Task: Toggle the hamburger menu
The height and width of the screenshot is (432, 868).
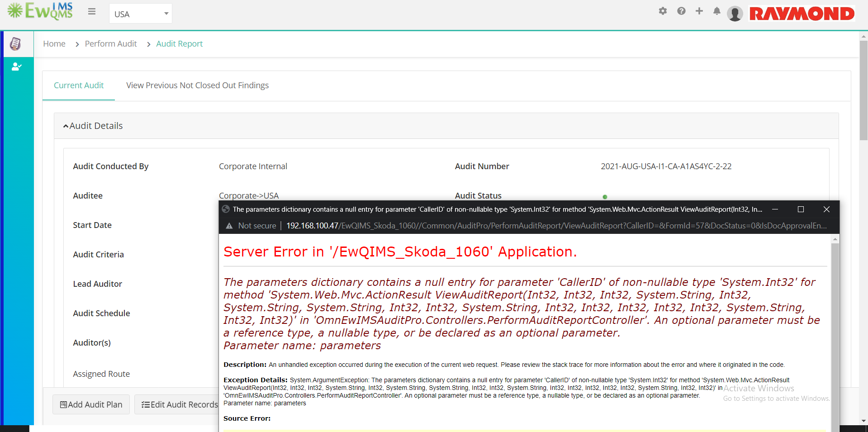Action: [92, 12]
